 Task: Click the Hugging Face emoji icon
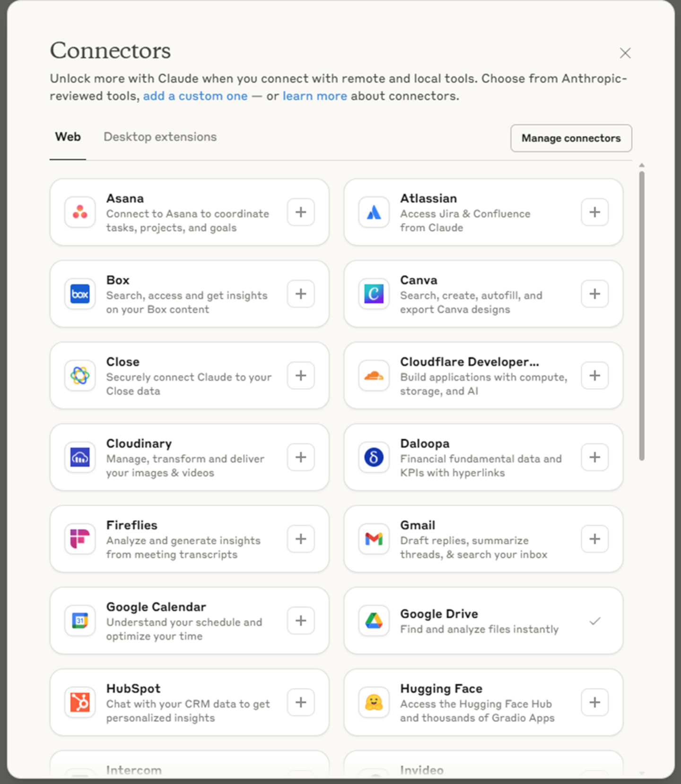[x=374, y=702]
